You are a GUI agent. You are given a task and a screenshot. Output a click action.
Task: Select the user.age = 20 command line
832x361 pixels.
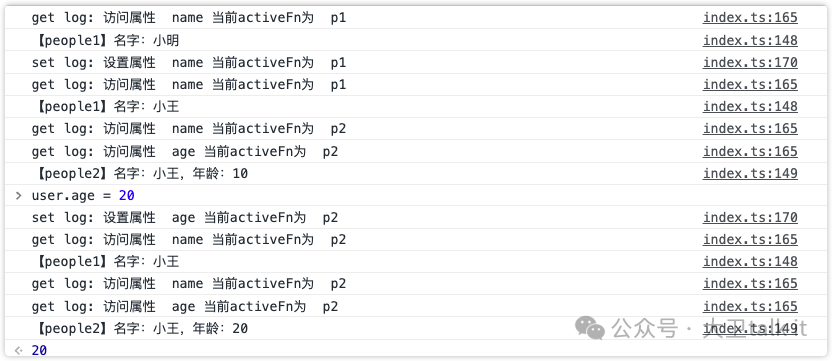click(x=83, y=196)
